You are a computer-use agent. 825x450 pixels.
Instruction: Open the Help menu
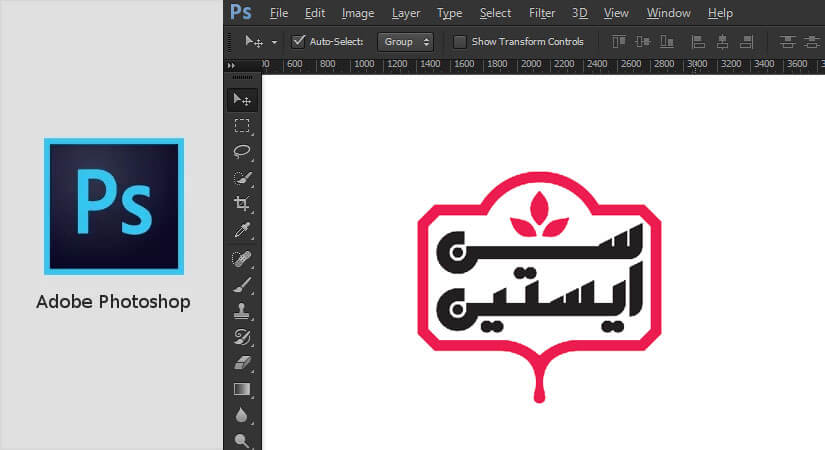pos(720,13)
